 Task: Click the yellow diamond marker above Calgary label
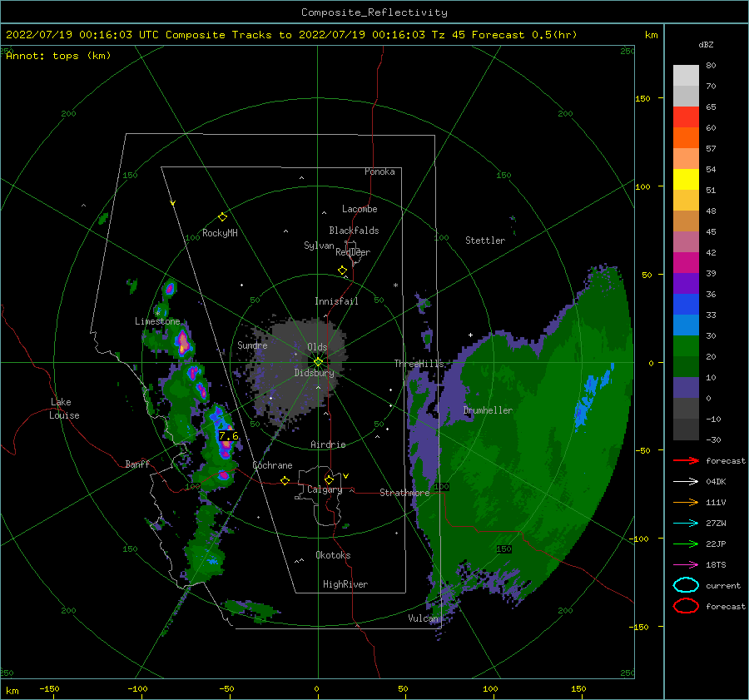(x=329, y=479)
